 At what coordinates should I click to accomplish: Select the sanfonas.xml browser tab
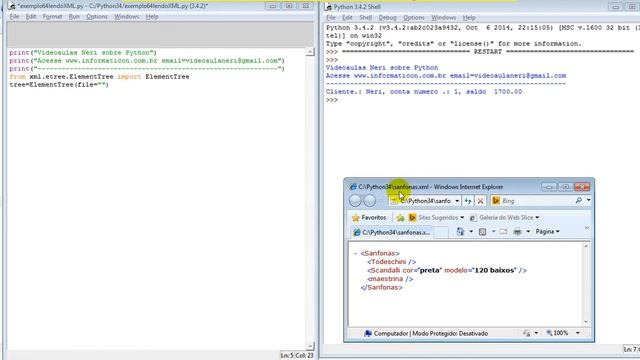[391, 232]
